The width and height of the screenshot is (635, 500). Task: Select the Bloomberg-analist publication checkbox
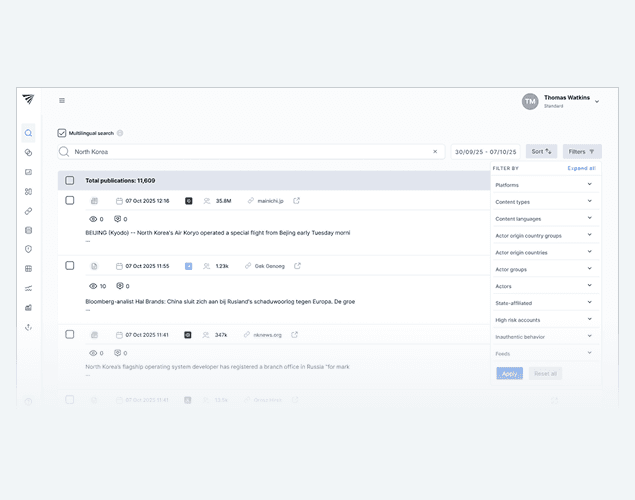pyautogui.click(x=70, y=266)
